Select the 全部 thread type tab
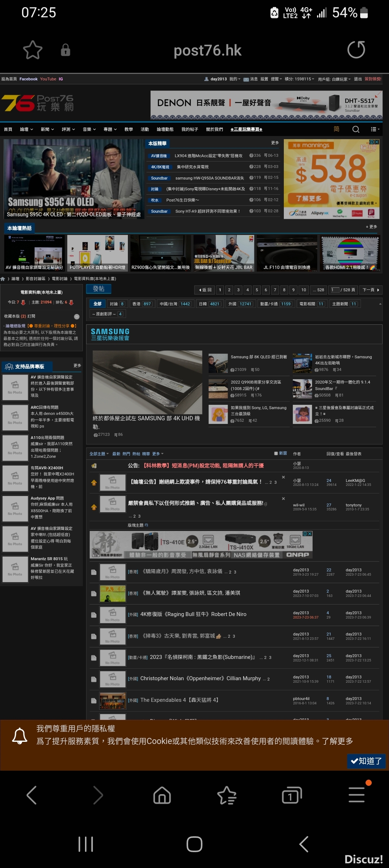 tap(97, 304)
